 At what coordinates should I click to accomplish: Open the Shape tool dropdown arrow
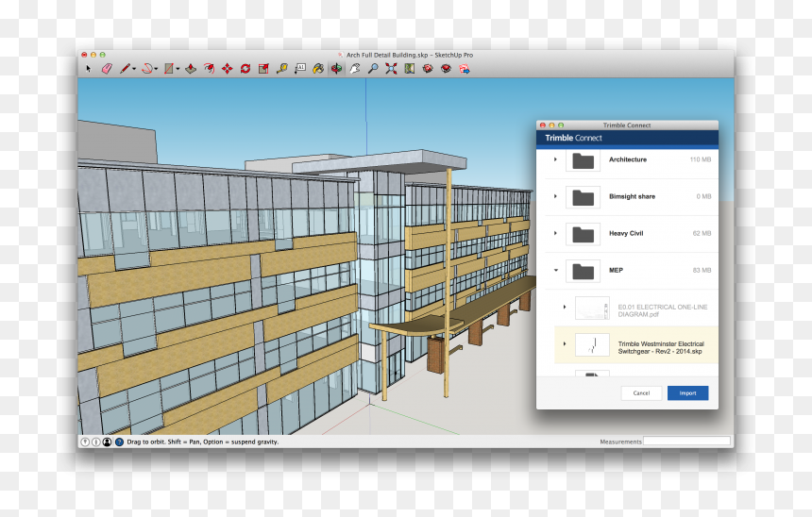(178, 69)
